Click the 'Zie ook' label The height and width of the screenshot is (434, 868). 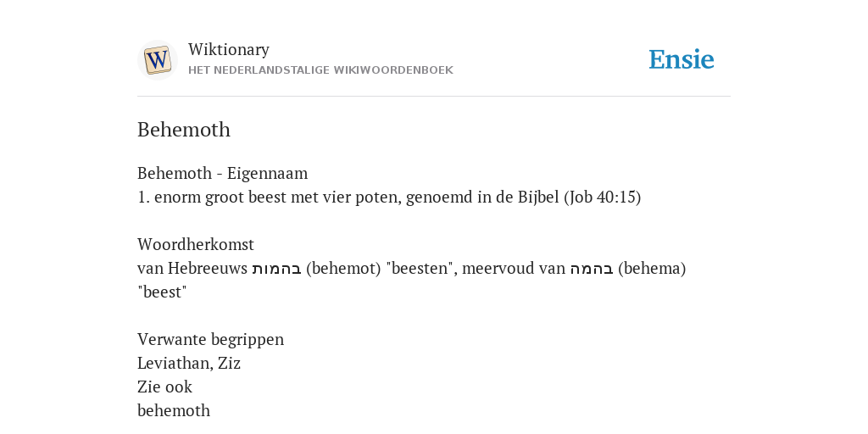pyautogui.click(x=164, y=387)
